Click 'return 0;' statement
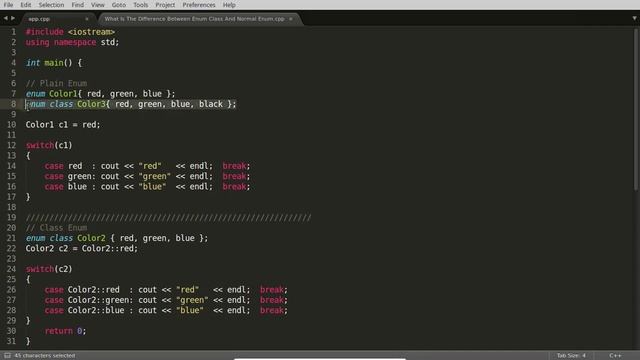The image size is (640, 360). coord(66,331)
